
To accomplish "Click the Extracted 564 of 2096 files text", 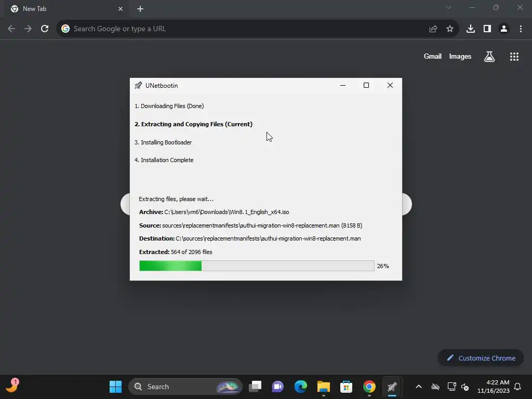I will 176,252.
